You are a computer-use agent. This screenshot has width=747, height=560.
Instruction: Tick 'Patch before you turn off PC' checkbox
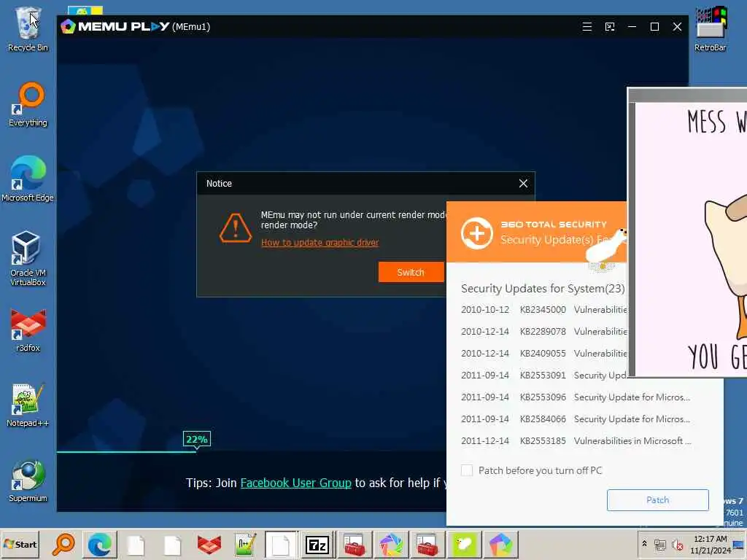pyautogui.click(x=467, y=470)
